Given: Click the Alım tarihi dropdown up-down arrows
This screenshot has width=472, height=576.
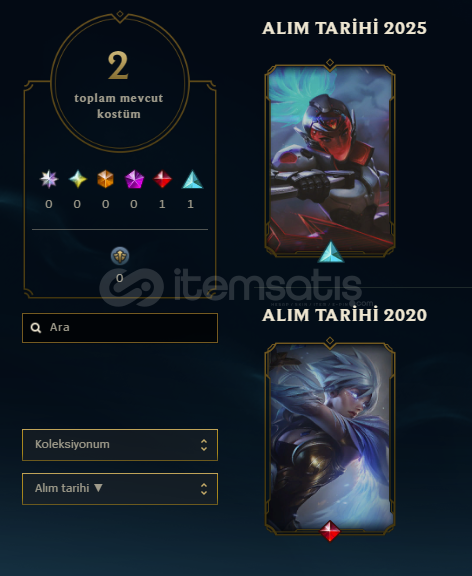Looking at the screenshot, I should pyautogui.click(x=204, y=489).
